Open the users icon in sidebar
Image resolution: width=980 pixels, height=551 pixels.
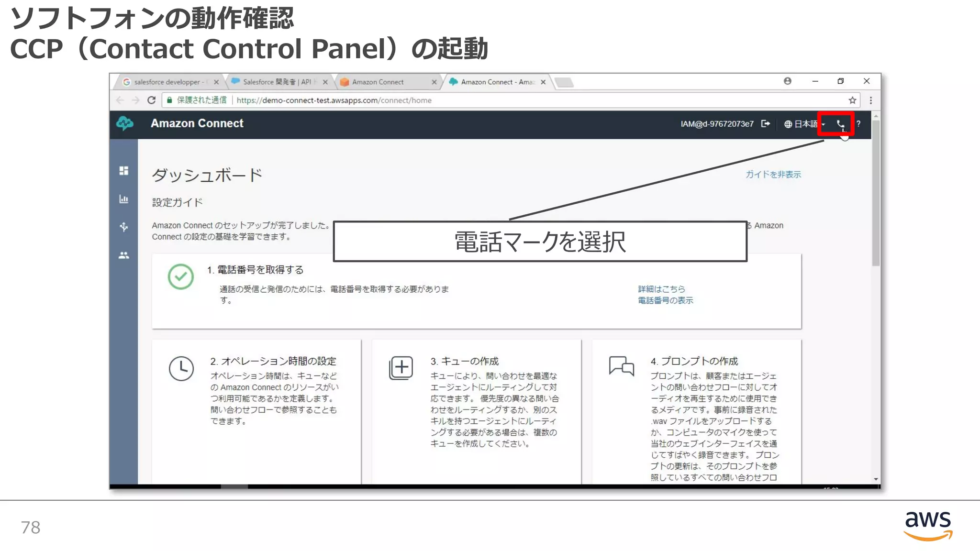(x=124, y=255)
